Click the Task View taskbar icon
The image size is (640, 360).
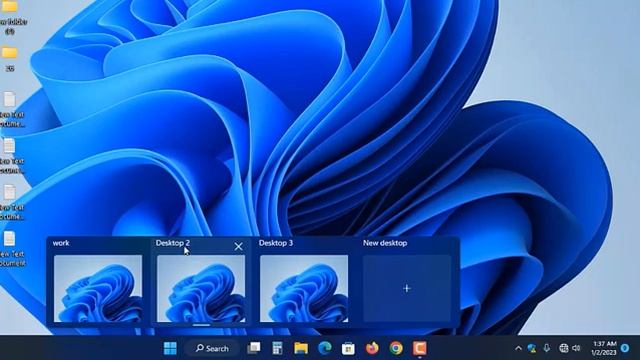[x=253, y=348]
